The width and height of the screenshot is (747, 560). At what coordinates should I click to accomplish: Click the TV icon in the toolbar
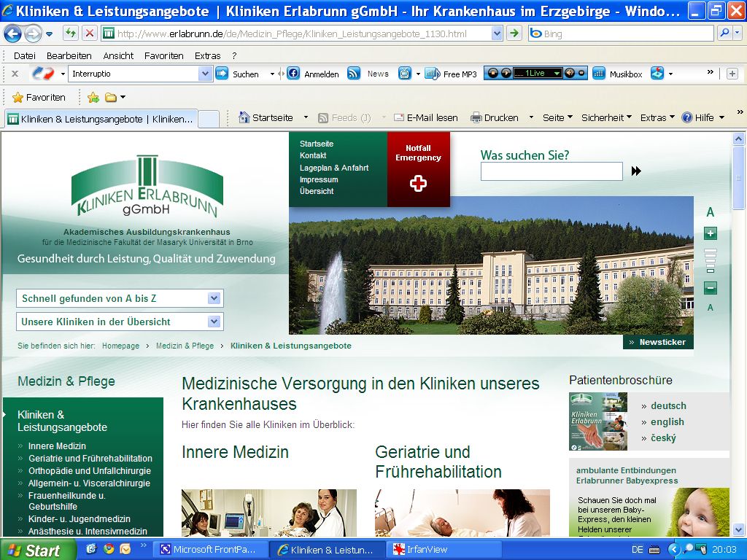click(x=404, y=74)
